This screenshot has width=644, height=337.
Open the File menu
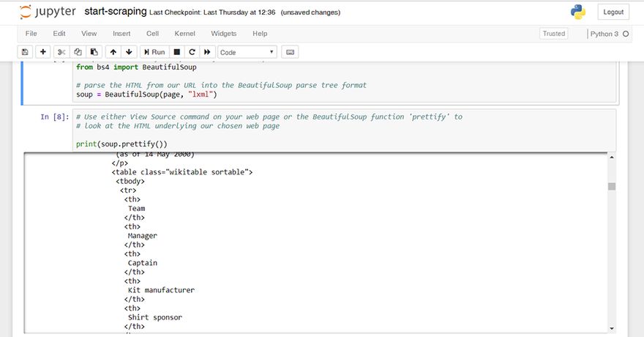[31, 34]
